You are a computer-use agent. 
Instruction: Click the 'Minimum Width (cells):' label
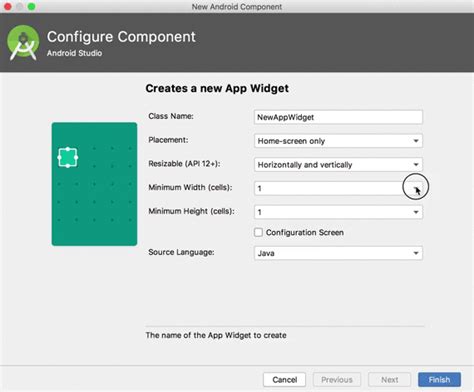(x=190, y=187)
